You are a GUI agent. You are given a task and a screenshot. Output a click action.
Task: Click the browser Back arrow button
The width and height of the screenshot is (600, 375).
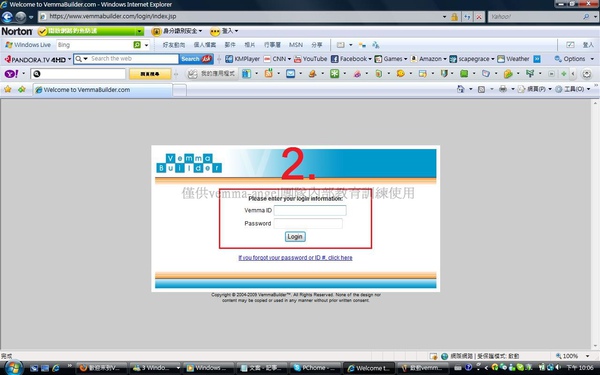coord(7,16)
